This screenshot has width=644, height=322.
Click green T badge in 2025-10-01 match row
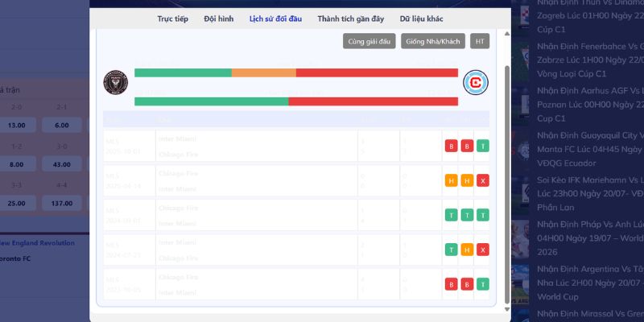coord(483,146)
